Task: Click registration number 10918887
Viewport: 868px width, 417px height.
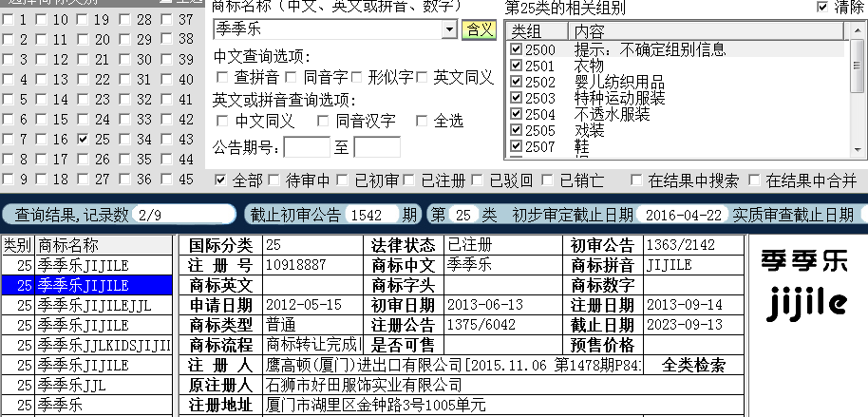Action: 312,265
